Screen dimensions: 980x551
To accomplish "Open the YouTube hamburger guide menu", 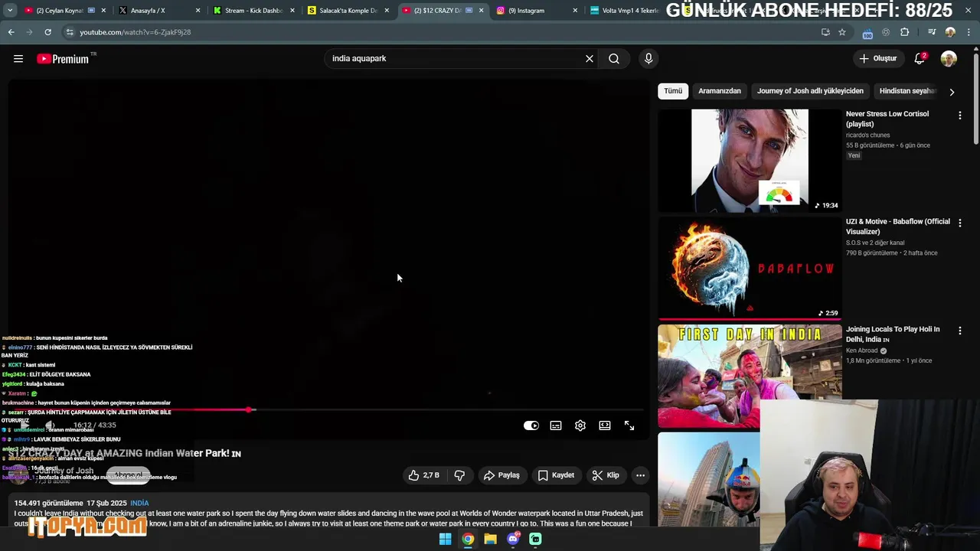I will pyautogui.click(x=18, y=59).
